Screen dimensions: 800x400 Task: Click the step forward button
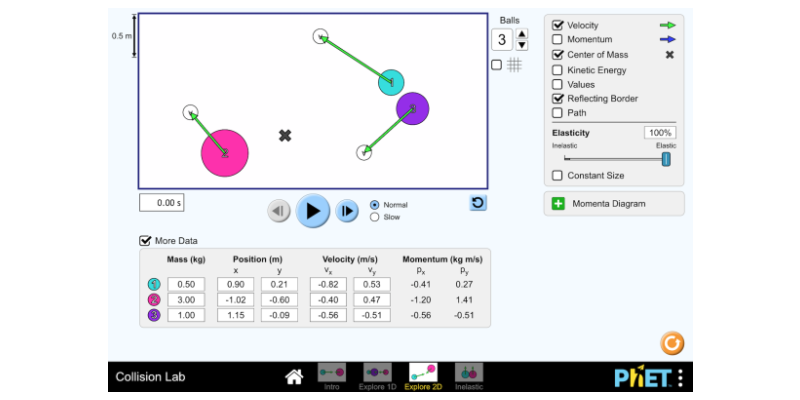click(347, 211)
